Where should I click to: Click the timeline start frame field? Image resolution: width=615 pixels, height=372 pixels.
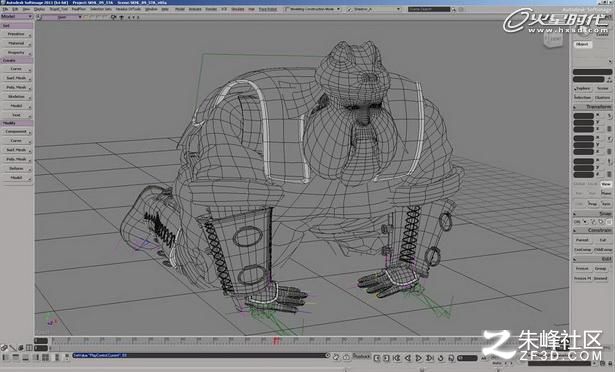pyautogui.click(x=41, y=341)
